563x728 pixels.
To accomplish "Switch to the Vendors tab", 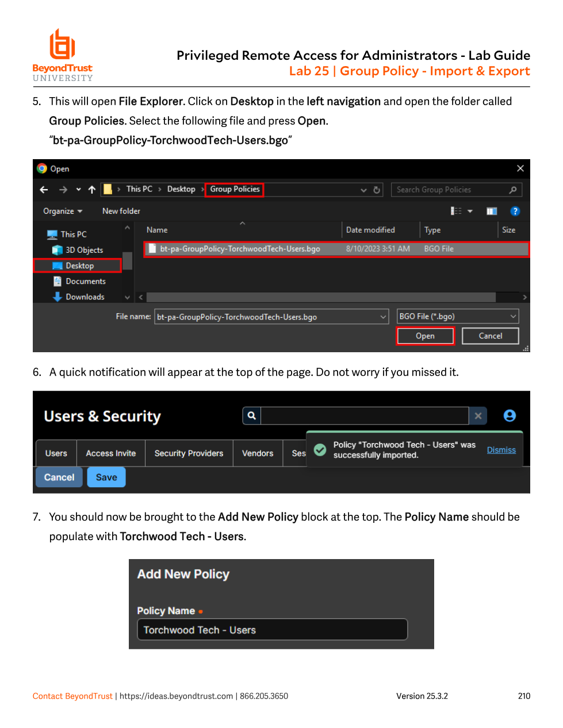I will [258, 453].
